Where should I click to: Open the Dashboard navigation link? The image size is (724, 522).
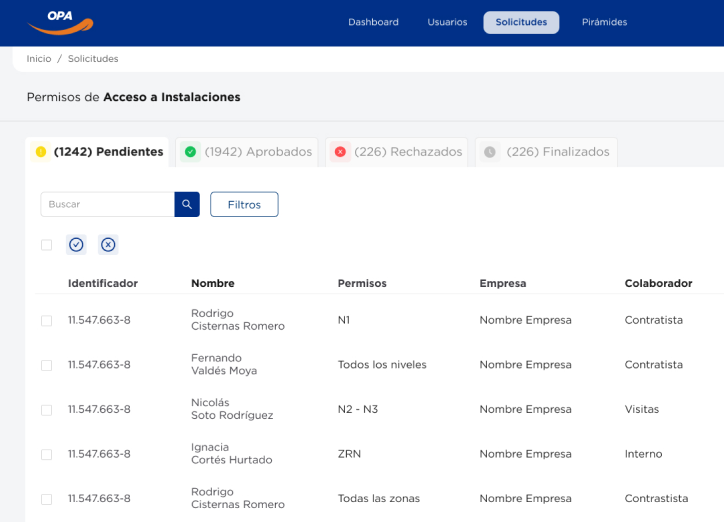[x=373, y=22]
